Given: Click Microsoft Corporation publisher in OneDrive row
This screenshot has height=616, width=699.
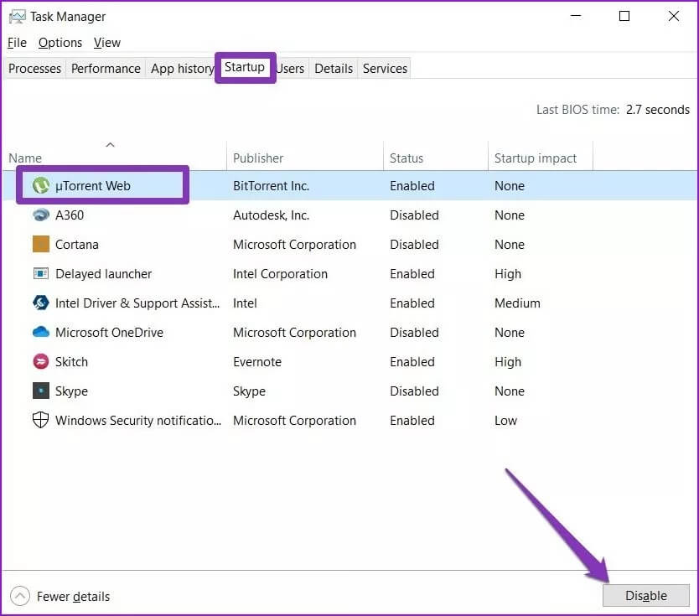Looking at the screenshot, I should click(x=294, y=333).
